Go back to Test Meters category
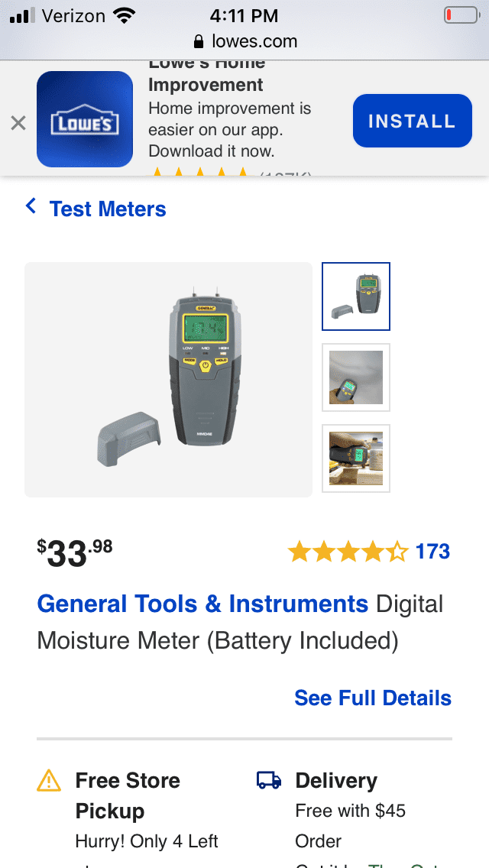The width and height of the screenshot is (489, 868). point(108,209)
